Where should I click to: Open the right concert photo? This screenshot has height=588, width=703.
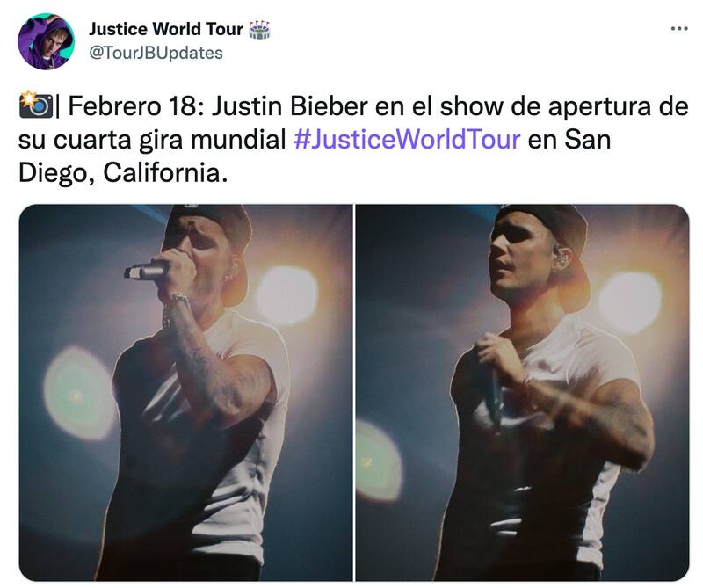(522, 393)
